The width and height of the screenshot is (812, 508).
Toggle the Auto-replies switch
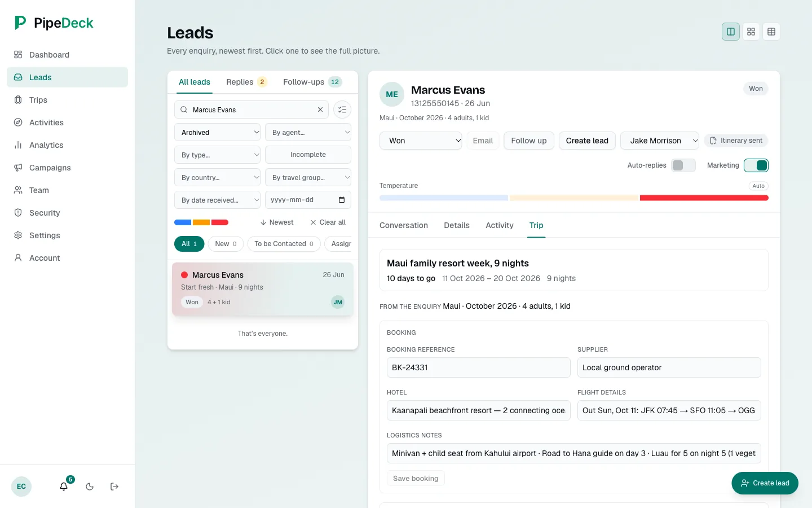(x=683, y=165)
